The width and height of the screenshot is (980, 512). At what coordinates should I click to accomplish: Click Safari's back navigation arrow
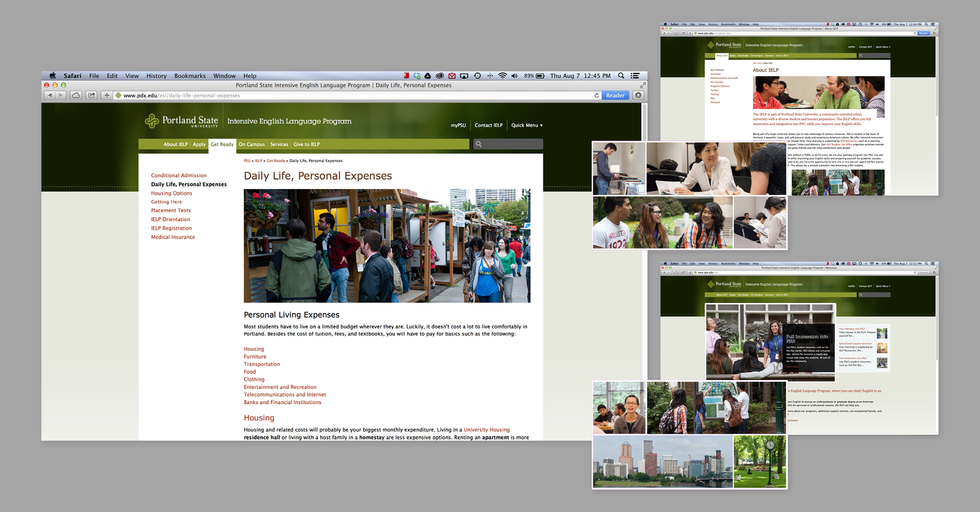click(x=50, y=95)
